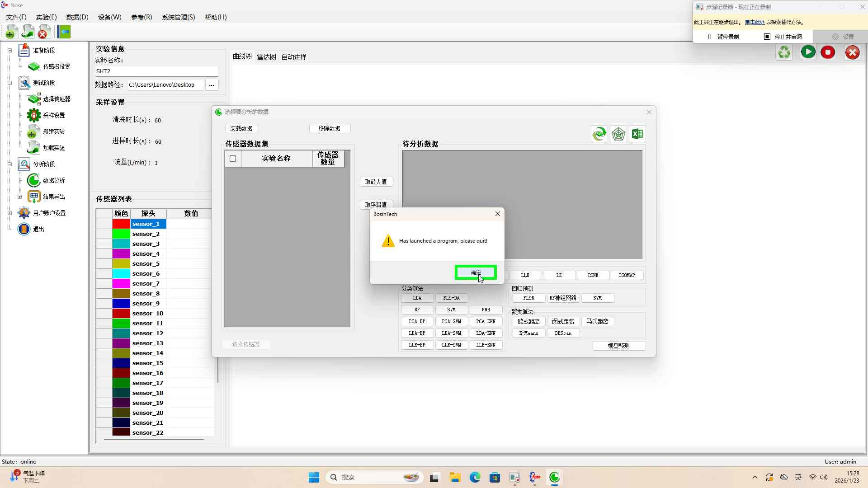868x488 pixels.
Task: Click the radar chart pentagon icon
Action: pos(618,134)
